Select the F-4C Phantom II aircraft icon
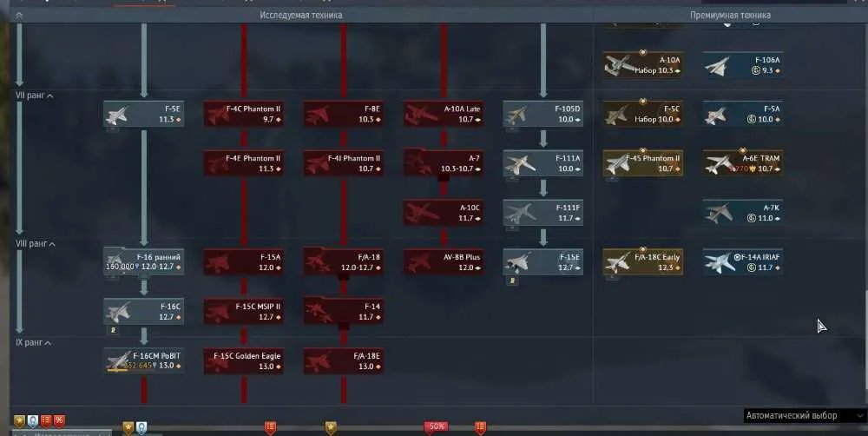 click(217, 115)
